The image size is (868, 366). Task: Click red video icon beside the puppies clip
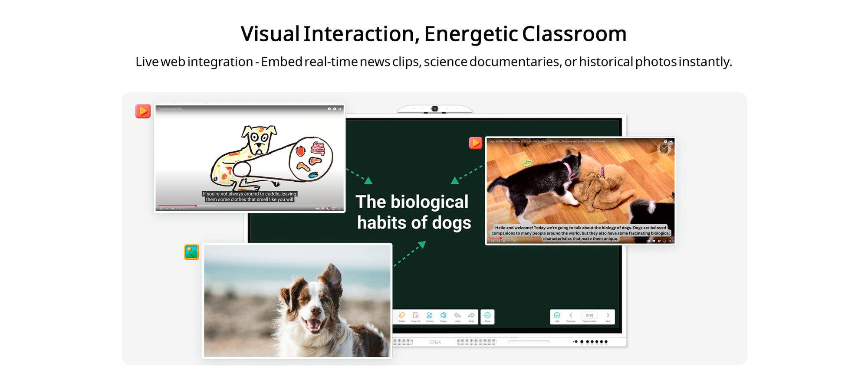(x=476, y=143)
